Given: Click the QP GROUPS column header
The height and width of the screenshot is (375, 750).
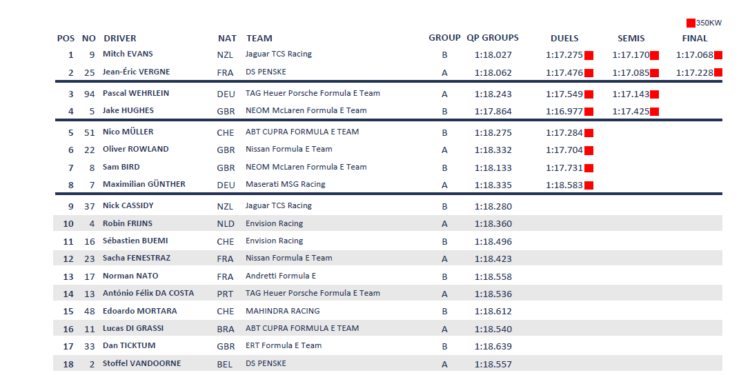Looking at the screenshot, I should (493, 38).
